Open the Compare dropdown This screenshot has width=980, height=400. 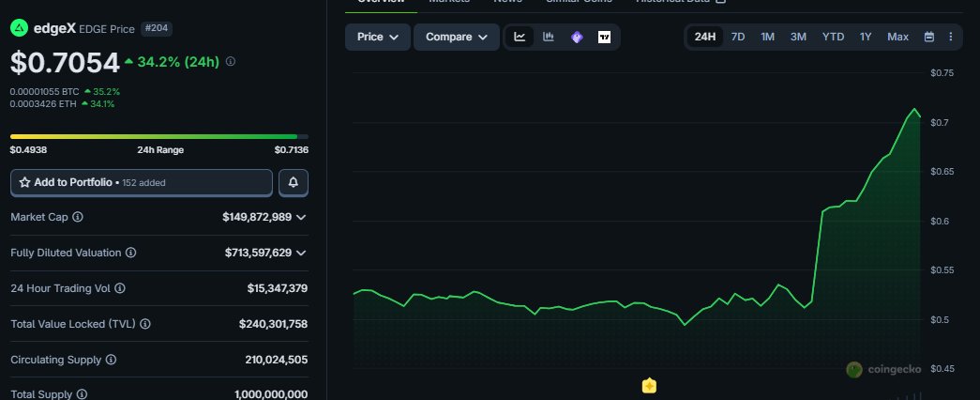[457, 37]
